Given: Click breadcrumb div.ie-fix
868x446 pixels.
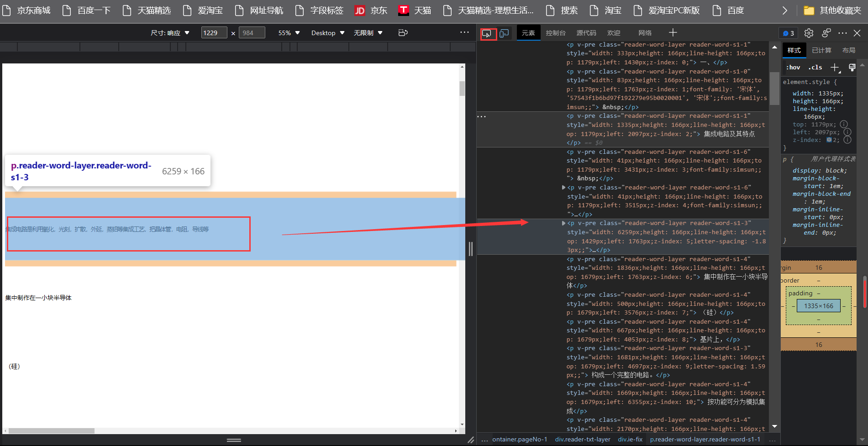Looking at the screenshot, I should [x=630, y=439].
